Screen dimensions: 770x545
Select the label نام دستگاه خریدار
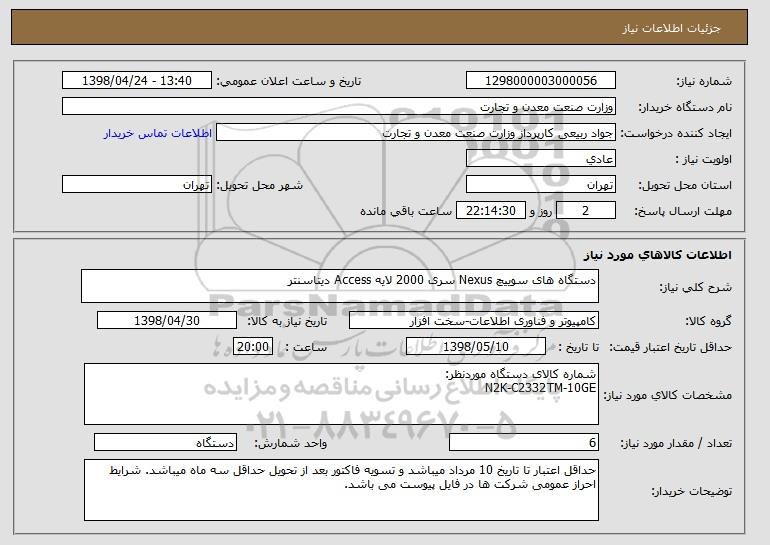click(685, 107)
